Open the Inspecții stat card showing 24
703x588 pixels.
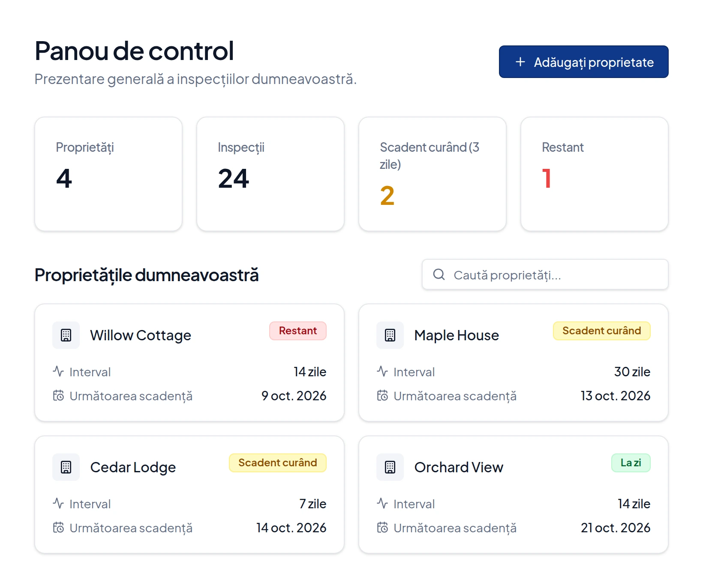point(270,174)
